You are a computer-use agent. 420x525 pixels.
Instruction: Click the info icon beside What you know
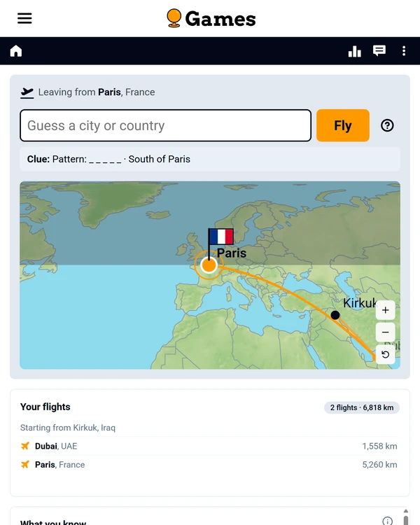point(388,521)
